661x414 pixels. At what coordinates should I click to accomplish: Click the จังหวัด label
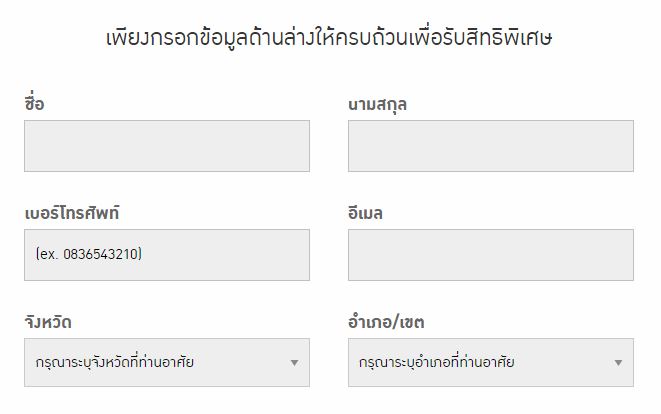[48, 322]
